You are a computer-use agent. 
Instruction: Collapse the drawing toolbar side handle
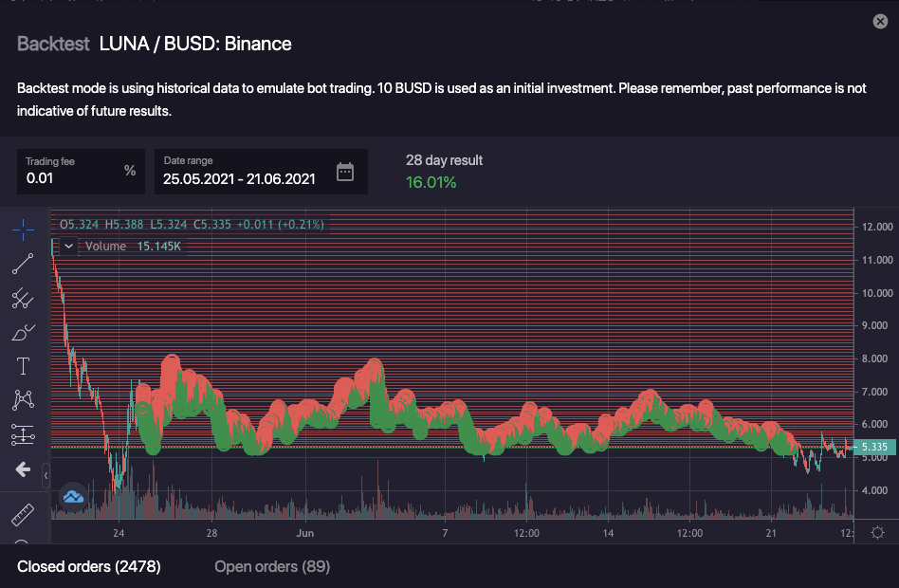point(46,473)
